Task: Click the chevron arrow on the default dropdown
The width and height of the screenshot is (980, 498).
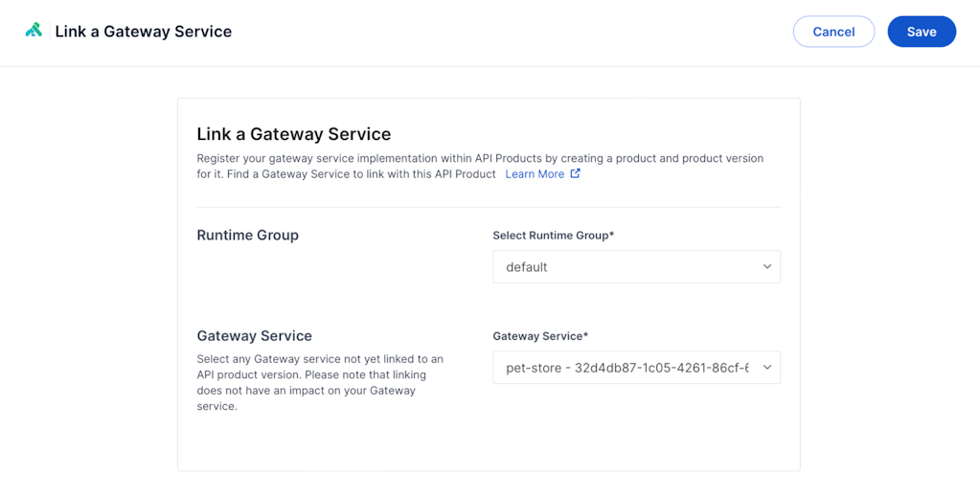Action: [766, 267]
